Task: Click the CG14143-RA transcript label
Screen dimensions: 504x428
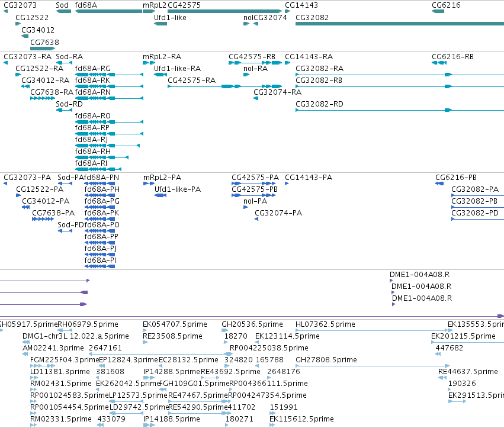Action: click(309, 57)
